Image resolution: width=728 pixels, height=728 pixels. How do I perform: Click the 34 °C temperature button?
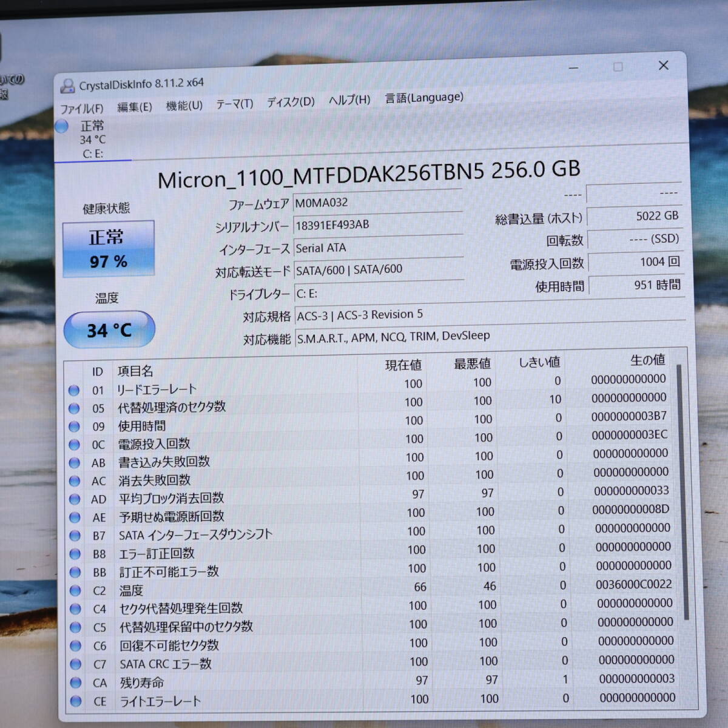tap(109, 330)
